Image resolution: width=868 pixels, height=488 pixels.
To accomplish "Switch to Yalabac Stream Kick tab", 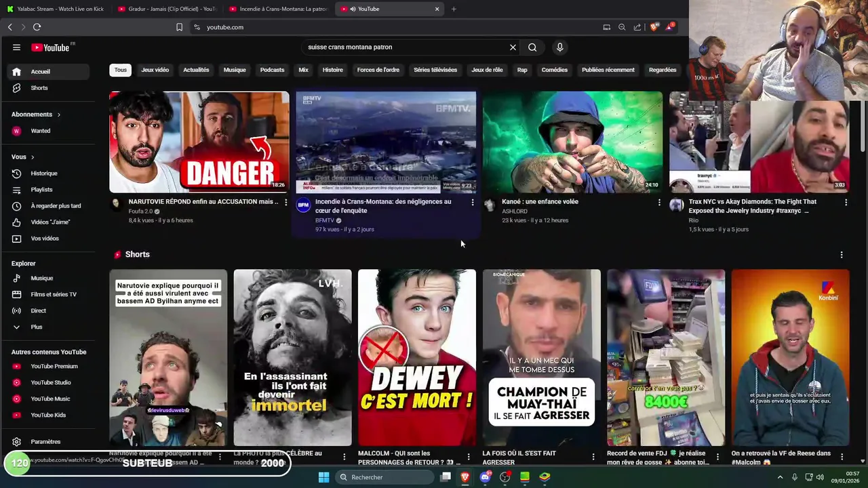I will (x=56, y=9).
